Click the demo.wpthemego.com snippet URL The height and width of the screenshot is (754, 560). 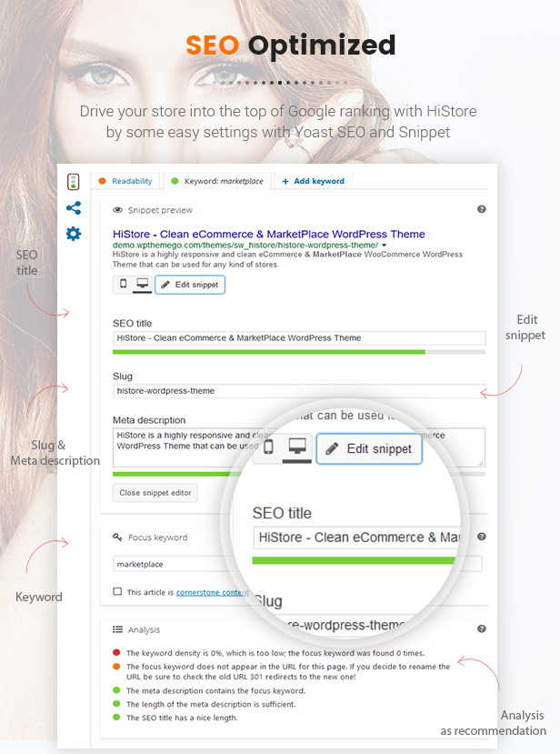(x=245, y=246)
